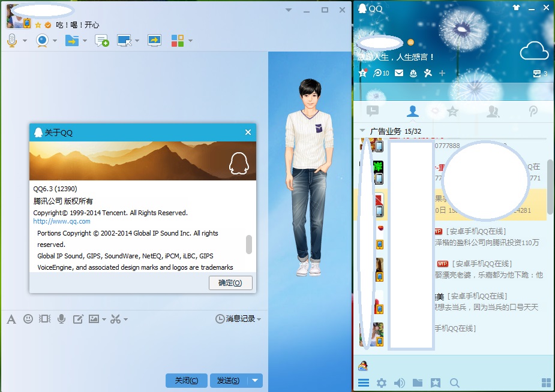Click the window shake icon
The width and height of the screenshot is (555, 392).
pyautogui.click(x=44, y=319)
